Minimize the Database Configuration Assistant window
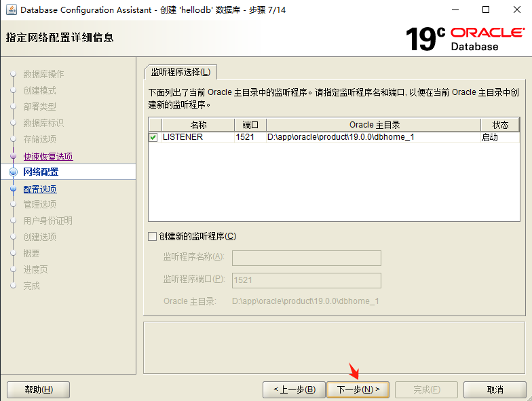The width and height of the screenshot is (532, 401). 455,9
